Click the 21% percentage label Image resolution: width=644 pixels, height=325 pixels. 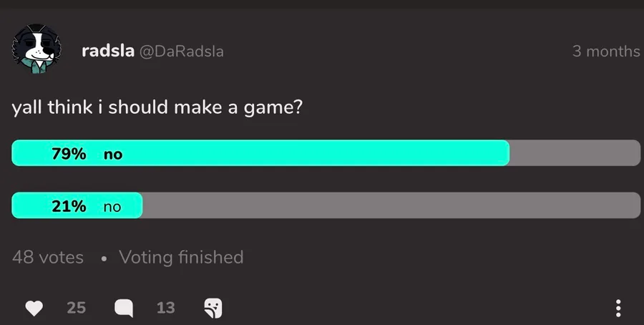pos(69,206)
